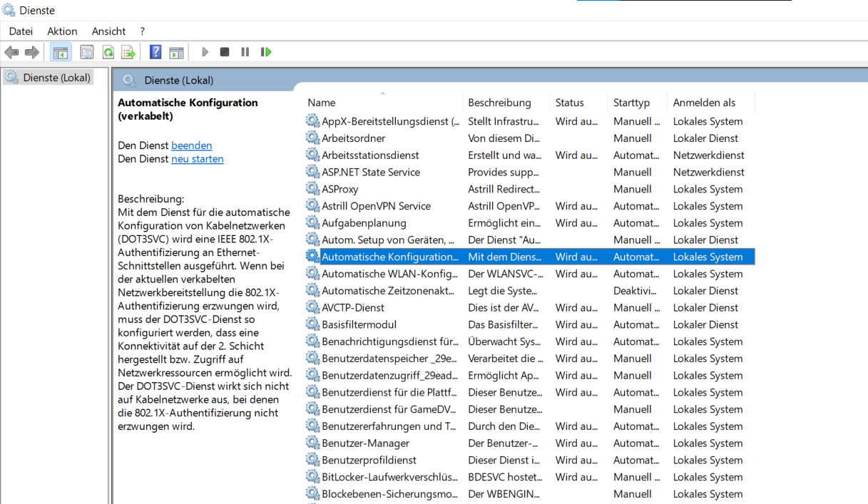Image resolution: width=868 pixels, height=504 pixels.
Task: Click the Restart service icon
Action: 266,52
